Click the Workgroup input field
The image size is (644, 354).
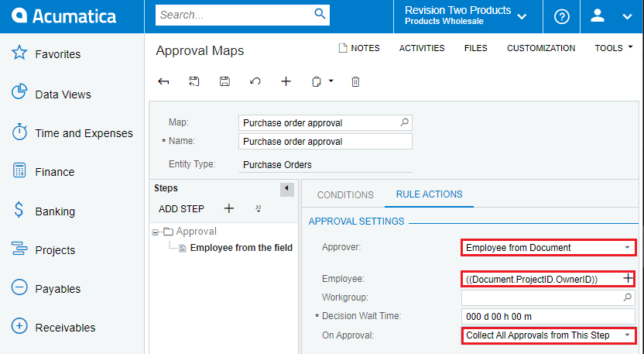point(548,297)
